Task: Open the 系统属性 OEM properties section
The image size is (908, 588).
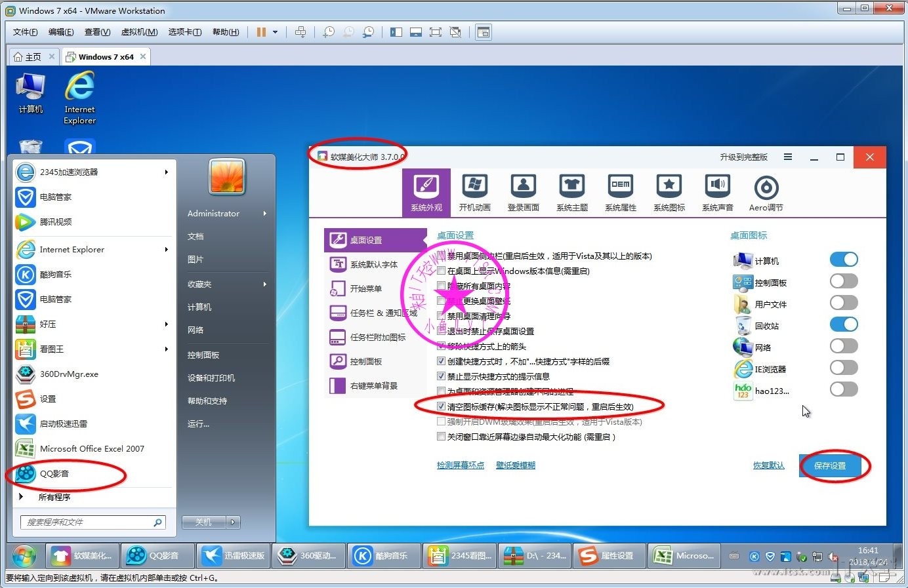Action: (620, 192)
